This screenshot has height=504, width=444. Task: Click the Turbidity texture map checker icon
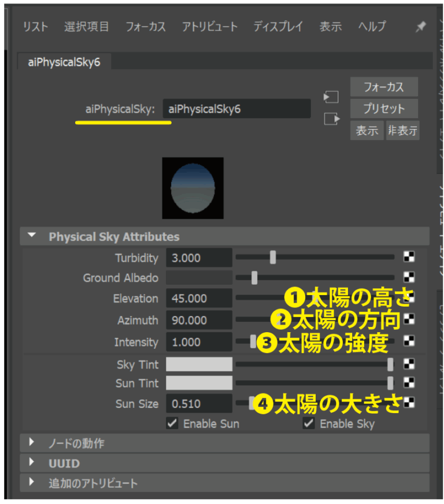pyautogui.click(x=409, y=257)
